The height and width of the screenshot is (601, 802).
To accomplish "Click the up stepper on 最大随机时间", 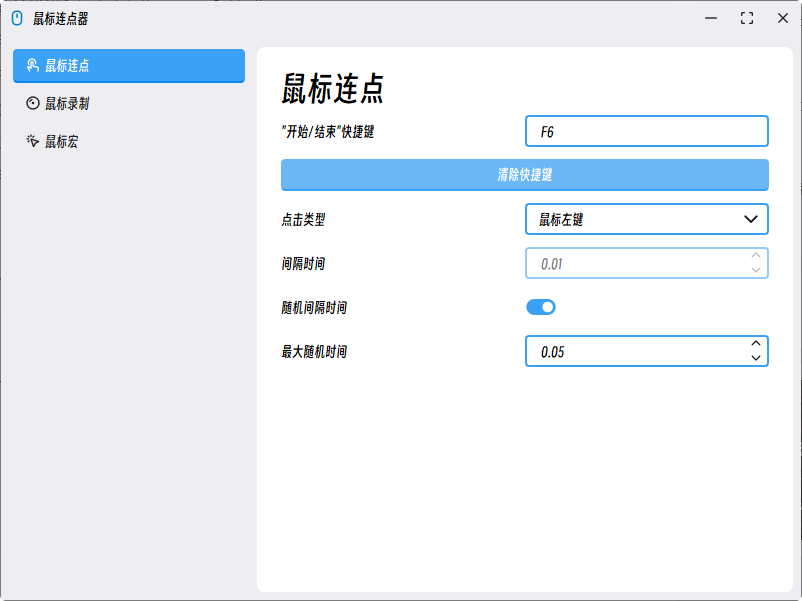I will pos(755,343).
